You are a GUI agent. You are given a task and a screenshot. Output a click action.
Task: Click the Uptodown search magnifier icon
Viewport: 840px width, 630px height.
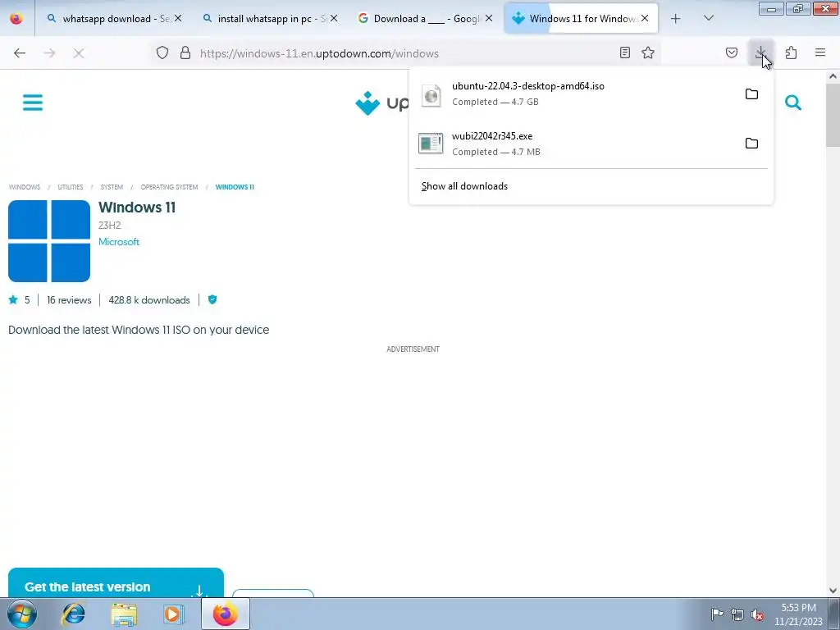(793, 103)
